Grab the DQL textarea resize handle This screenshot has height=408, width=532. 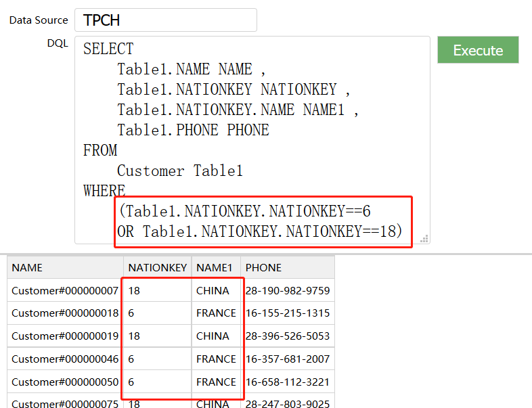tap(424, 238)
